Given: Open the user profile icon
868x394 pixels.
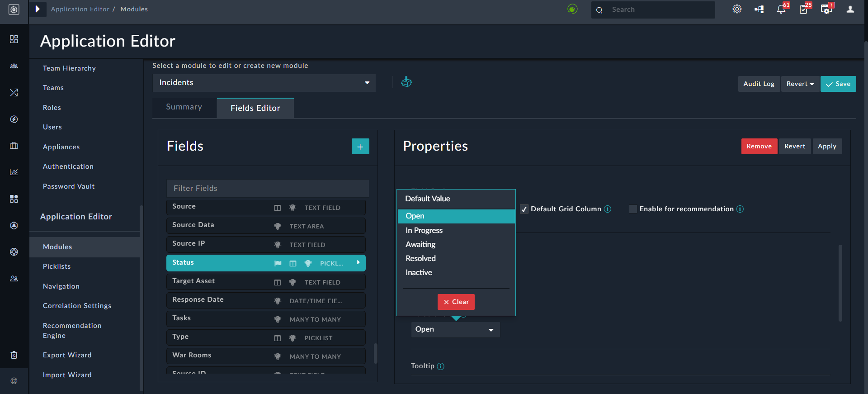Looking at the screenshot, I should (x=850, y=9).
